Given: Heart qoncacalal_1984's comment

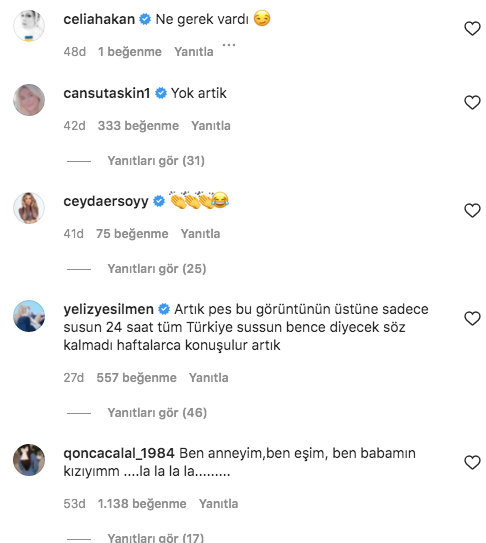Looking at the screenshot, I should pyautogui.click(x=472, y=463).
